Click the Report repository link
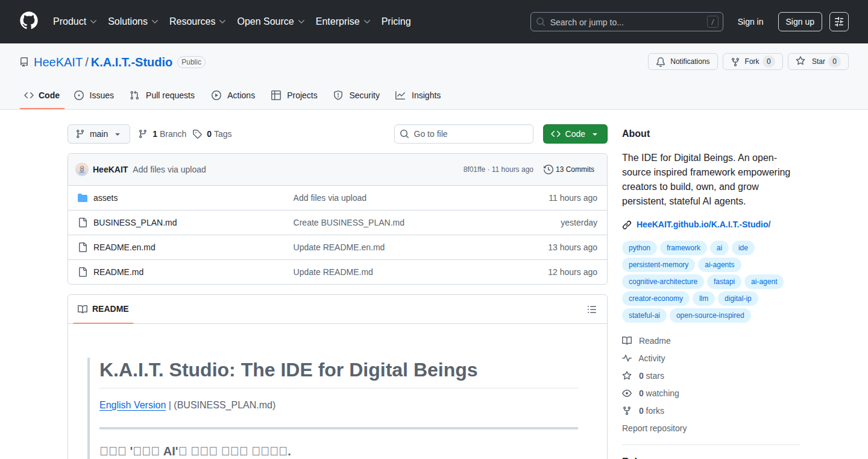The height and width of the screenshot is (459, 868). [x=654, y=428]
